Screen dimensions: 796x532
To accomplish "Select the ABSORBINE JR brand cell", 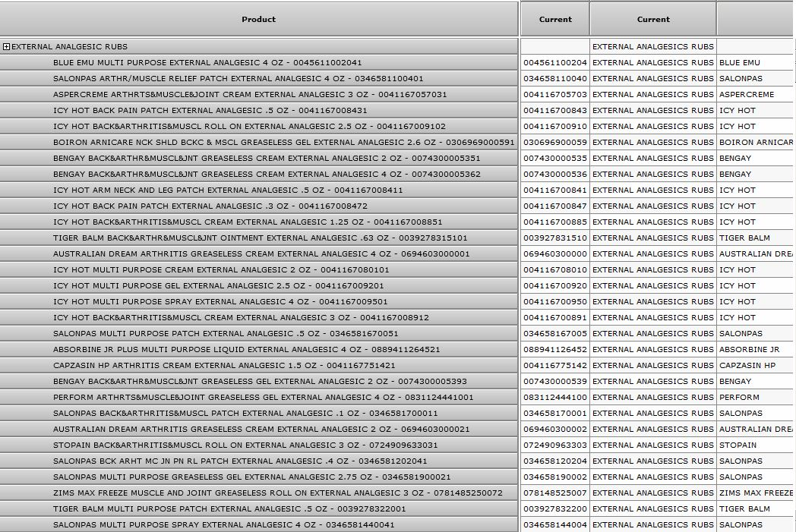I will 749,350.
